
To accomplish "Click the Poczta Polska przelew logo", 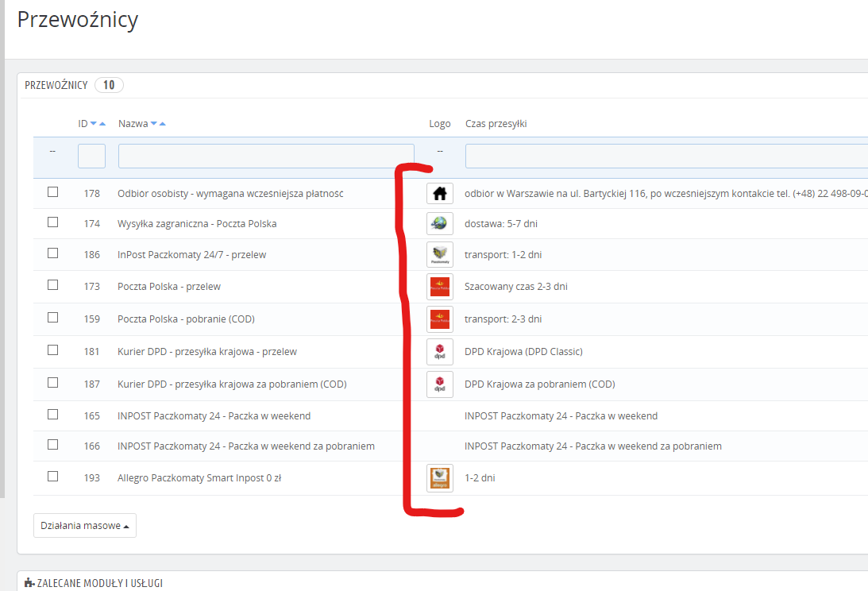I will (x=440, y=286).
